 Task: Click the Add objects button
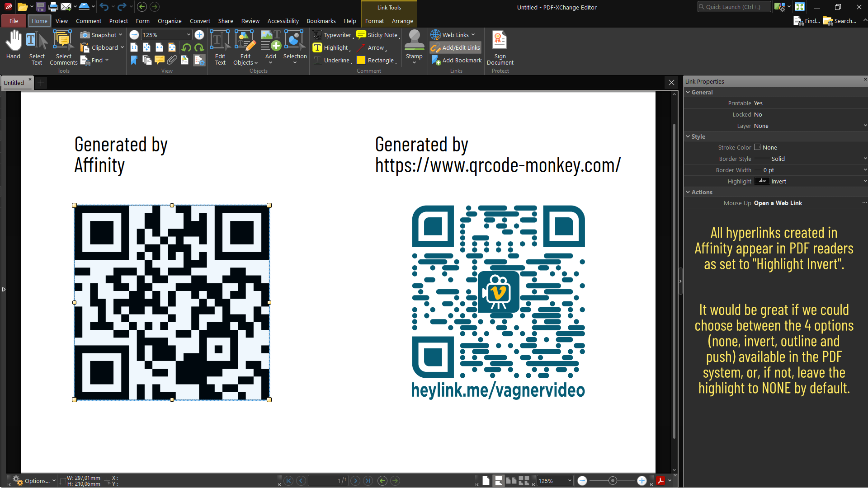point(270,47)
